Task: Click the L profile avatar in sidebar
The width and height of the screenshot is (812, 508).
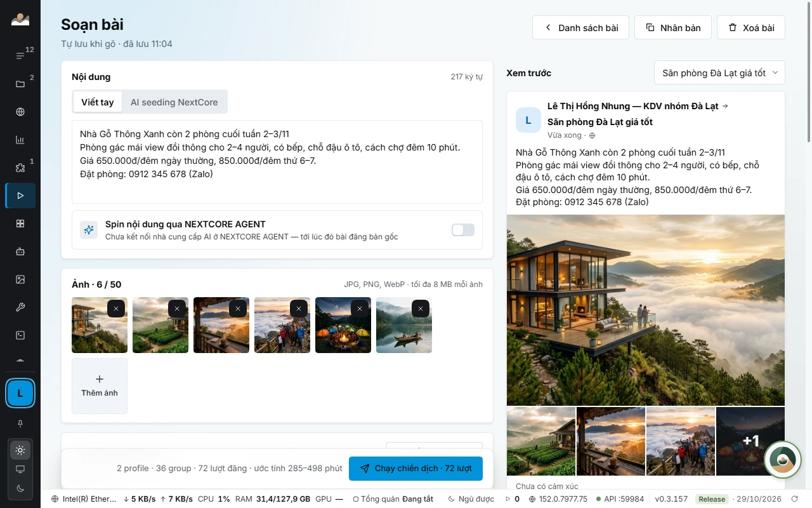Action: (x=20, y=393)
